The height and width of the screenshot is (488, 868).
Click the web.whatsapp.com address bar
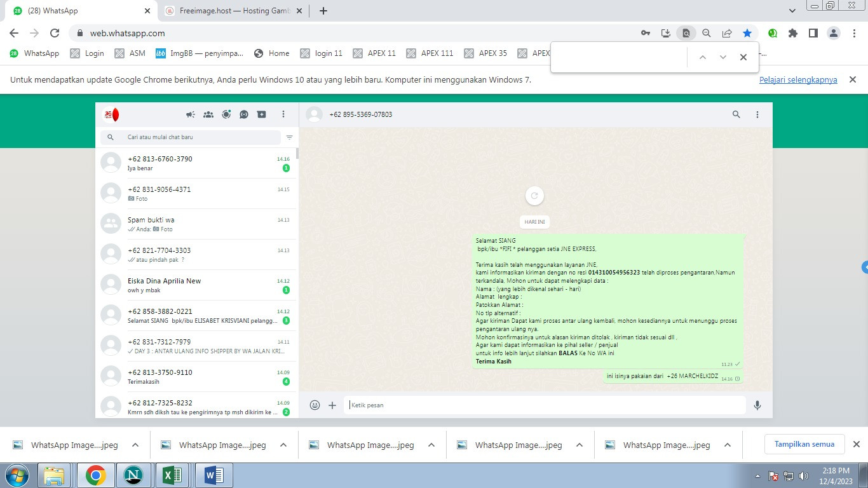[x=357, y=33]
